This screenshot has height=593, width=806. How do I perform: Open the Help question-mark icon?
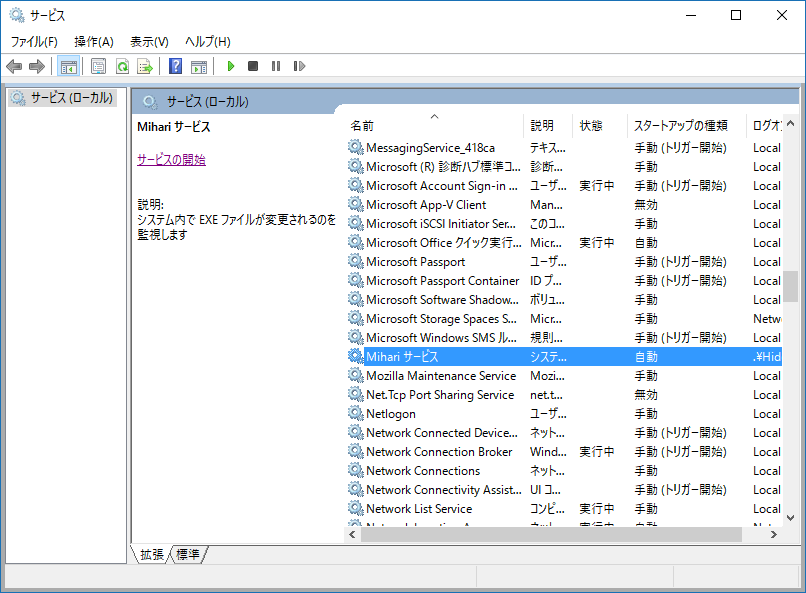click(x=175, y=66)
